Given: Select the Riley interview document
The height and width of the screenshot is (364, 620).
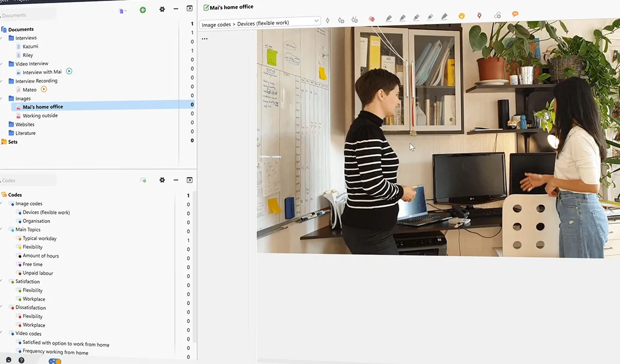Looking at the screenshot, I should pyautogui.click(x=28, y=55).
